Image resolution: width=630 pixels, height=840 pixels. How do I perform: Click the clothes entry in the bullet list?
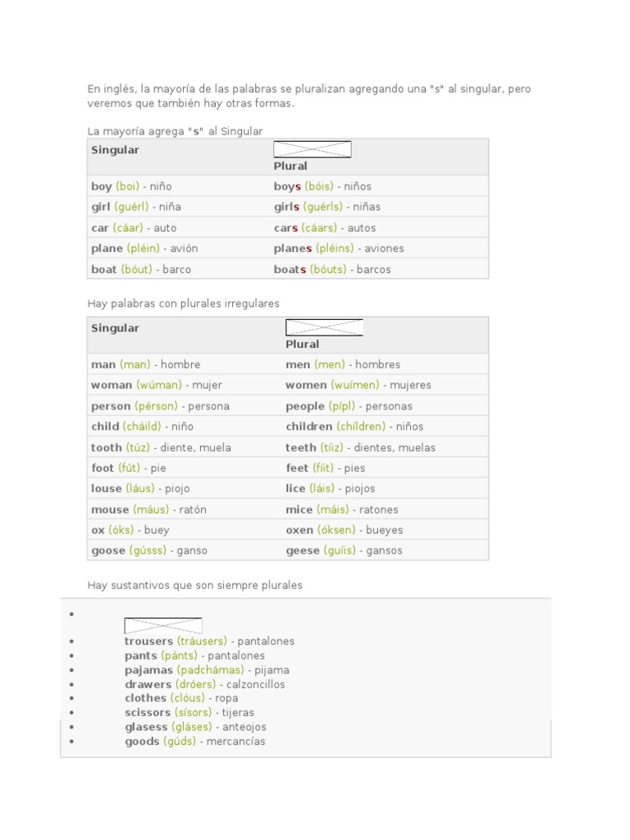[145, 698]
